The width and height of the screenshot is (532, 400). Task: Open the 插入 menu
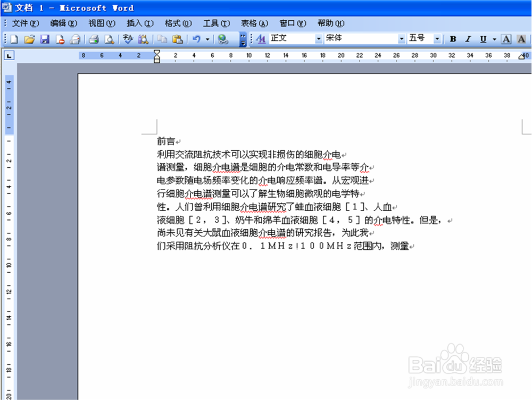(139, 23)
